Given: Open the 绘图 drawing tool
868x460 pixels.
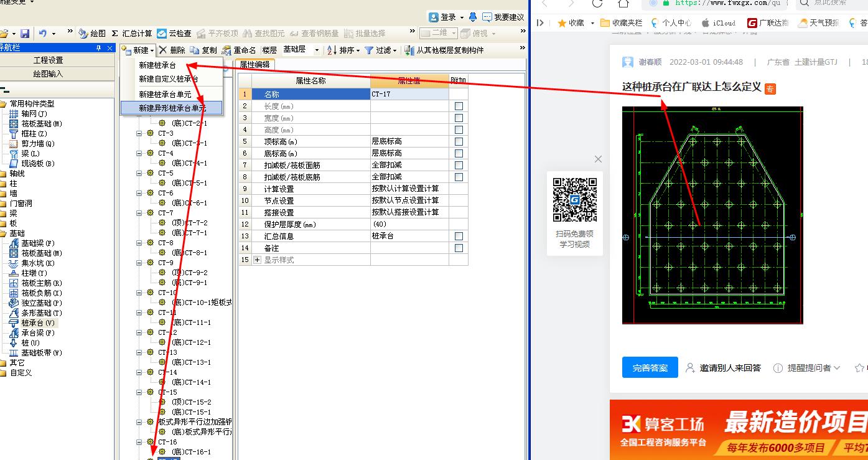Looking at the screenshot, I should tap(92, 34).
